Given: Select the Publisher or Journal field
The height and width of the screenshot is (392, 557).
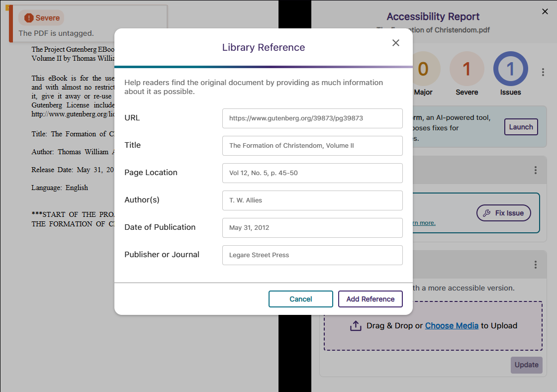Looking at the screenshot, I should tap(312, 255).
